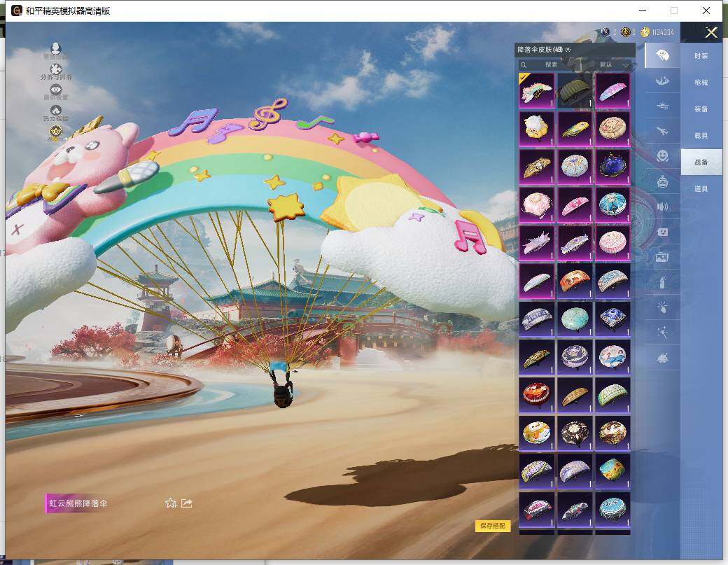The width and height of the screenshot is (728, 565).
Task: Toggle the icon next to 降落伞皮肤 title
Action: click(568, 50)
